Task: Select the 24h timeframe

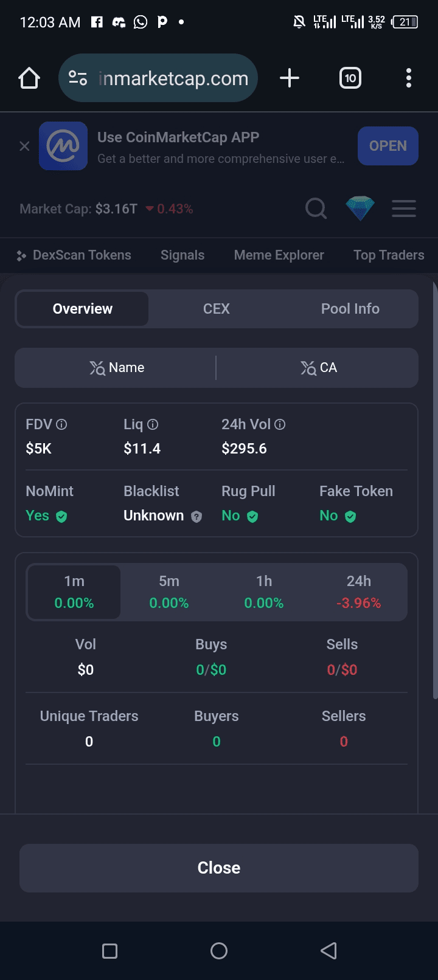Action: (x=359, y=592)
